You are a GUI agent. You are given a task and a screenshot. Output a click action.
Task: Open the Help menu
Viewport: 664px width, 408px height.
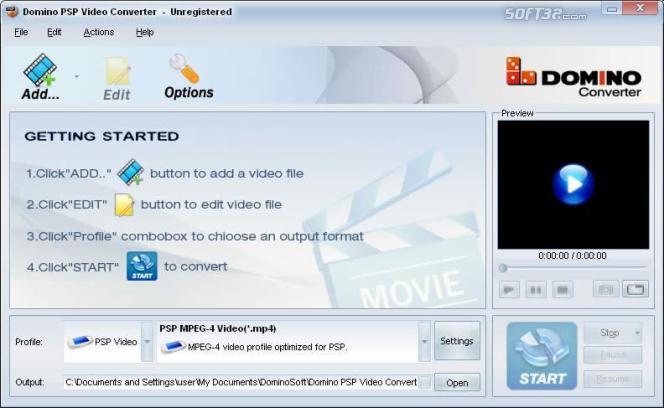pos(145,32)
